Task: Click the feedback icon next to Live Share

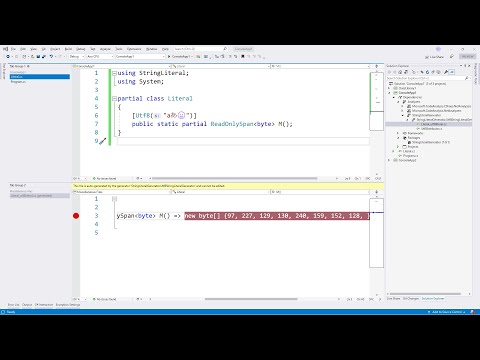Action: 452,57
